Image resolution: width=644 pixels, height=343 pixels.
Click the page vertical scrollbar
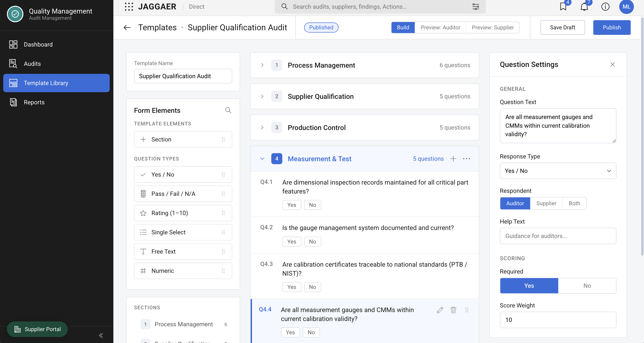click(642, 136)
